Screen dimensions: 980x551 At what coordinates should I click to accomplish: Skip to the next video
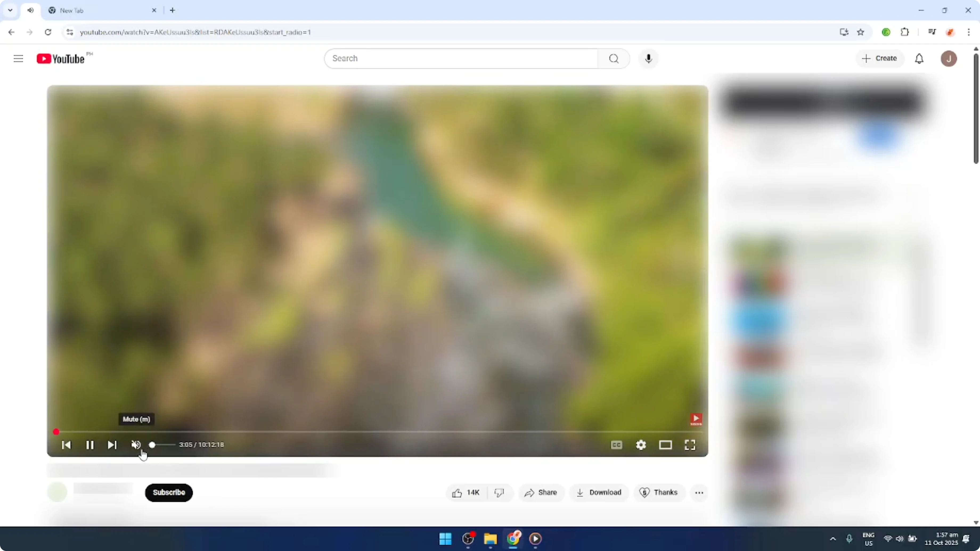click(112, 445)
